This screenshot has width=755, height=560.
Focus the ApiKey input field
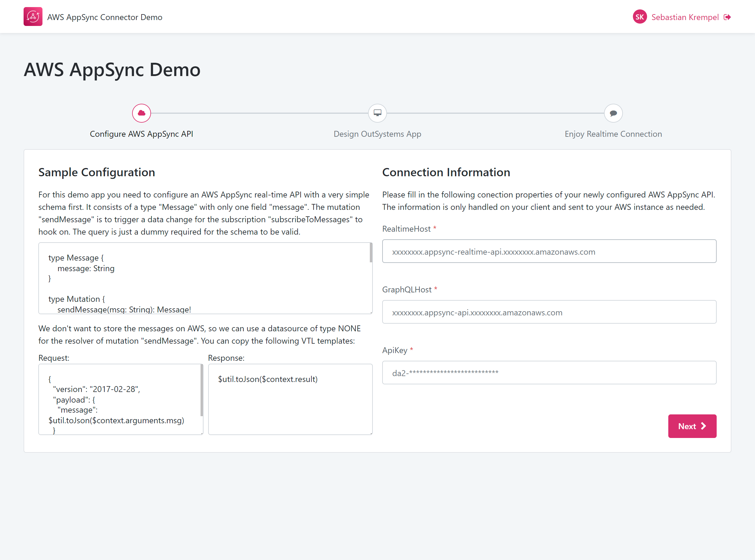click(x=549, y=373)
